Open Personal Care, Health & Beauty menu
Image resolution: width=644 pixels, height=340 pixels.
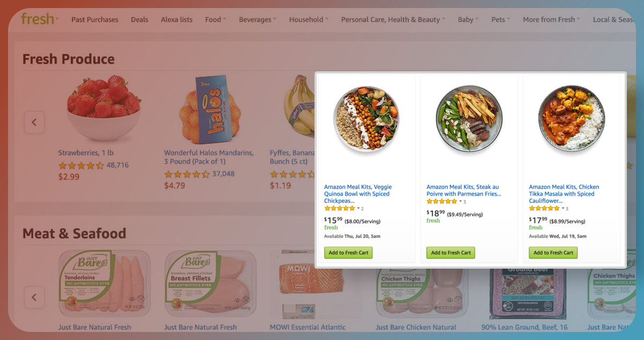coord(393,20)
